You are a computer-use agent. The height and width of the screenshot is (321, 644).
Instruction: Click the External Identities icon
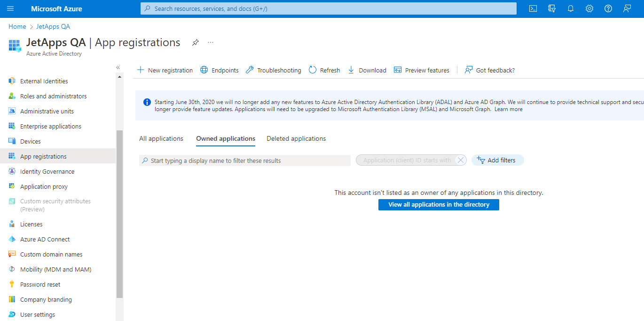[12, 81]
